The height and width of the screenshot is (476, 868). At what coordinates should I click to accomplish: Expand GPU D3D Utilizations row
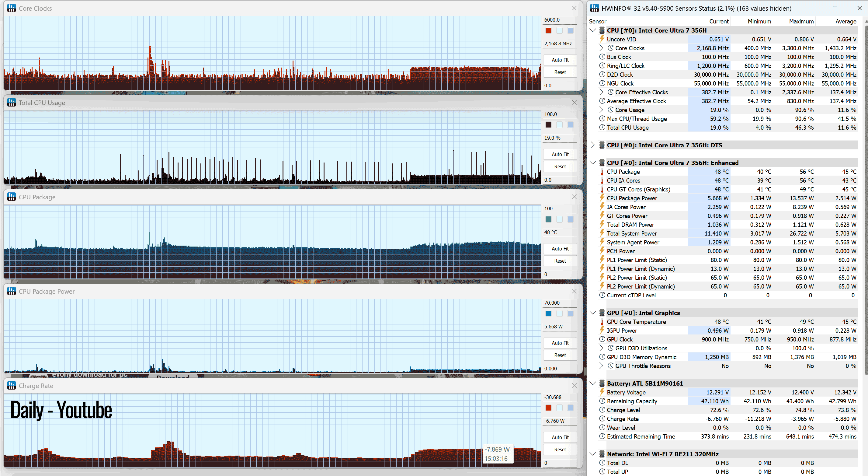[602, 348]
